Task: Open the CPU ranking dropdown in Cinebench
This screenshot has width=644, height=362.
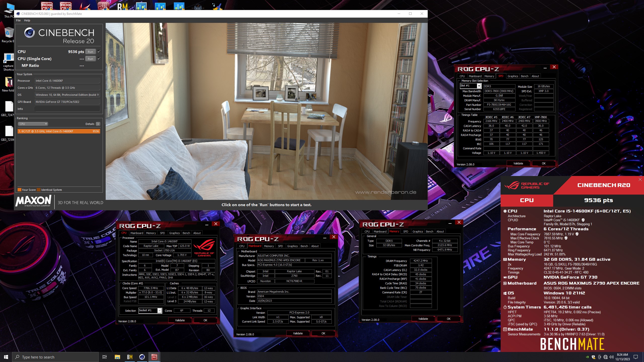Action: [33, 124]
